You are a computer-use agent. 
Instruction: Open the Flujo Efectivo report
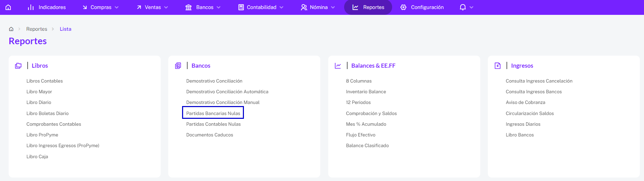[x=361, y=135]
